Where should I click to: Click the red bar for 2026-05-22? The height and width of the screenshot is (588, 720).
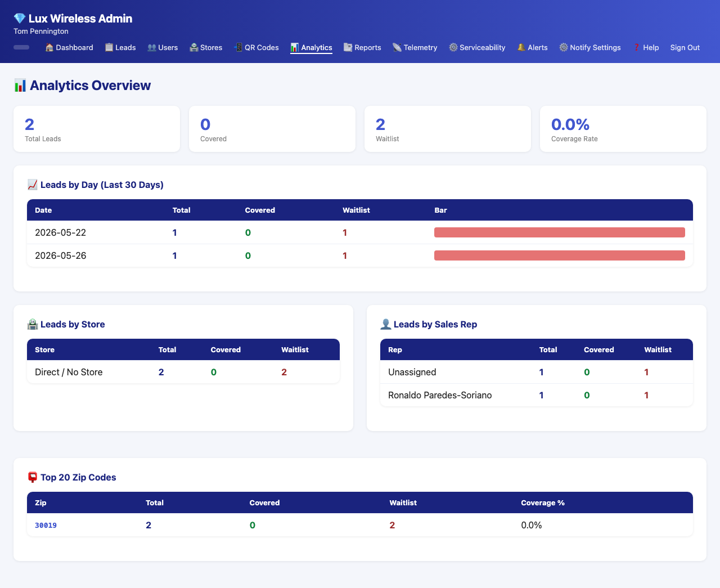click(560, 232)
